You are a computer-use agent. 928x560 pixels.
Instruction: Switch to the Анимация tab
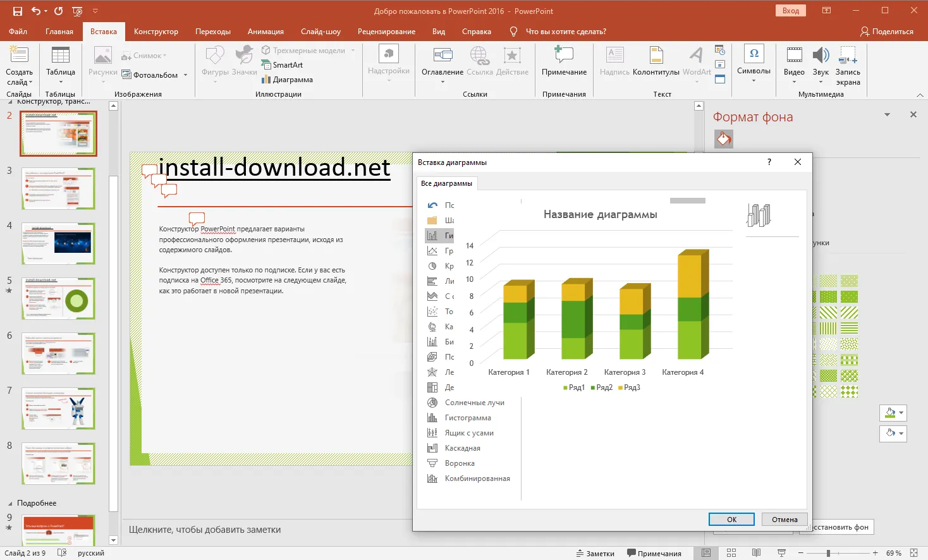266,32
